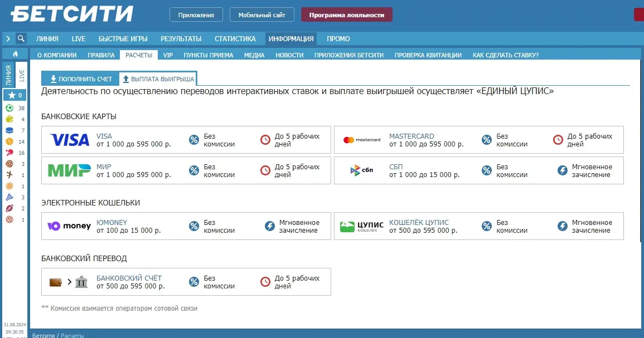Image resolution: width=644 pixels, height=338 pixels.
Task: Select the tennis ball sport icon
Action: (9, 119)
